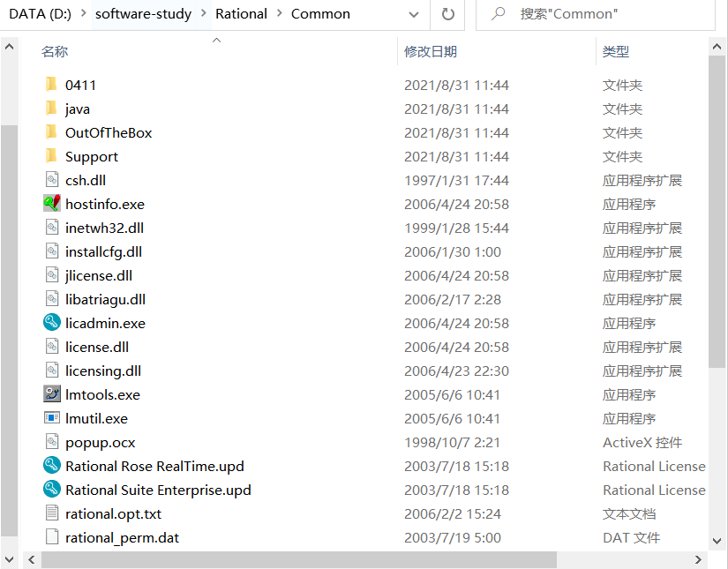Click the left pane scroll up arrow

(9, 47)
